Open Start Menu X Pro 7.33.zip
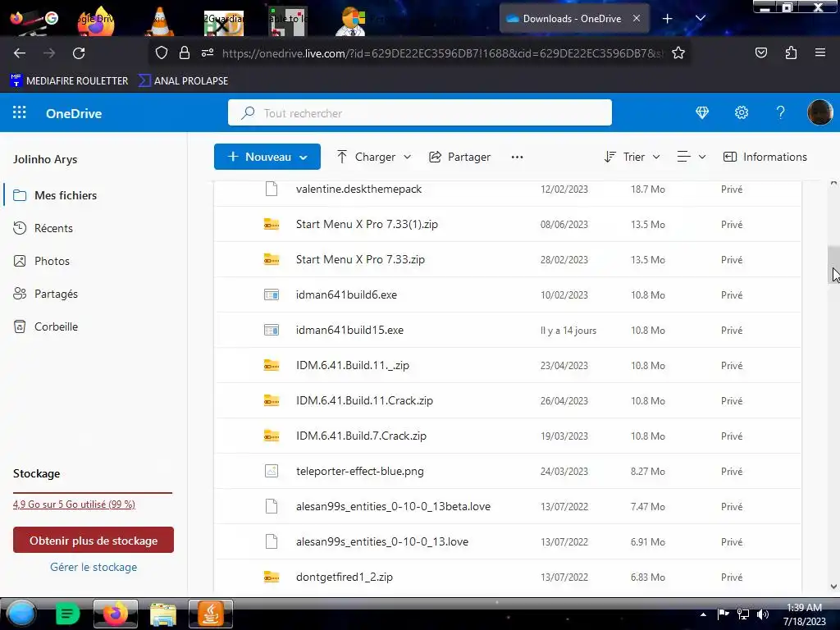Viewport: 840px width, 630px height. pos(360,260)
